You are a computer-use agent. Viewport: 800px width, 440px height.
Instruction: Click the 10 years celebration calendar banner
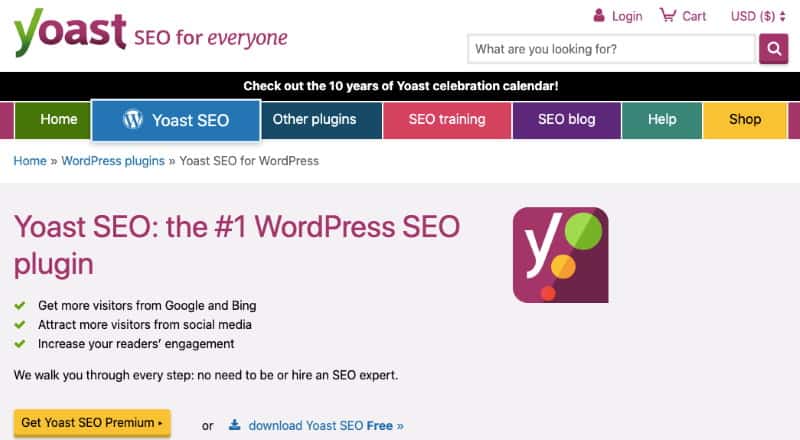400,86
